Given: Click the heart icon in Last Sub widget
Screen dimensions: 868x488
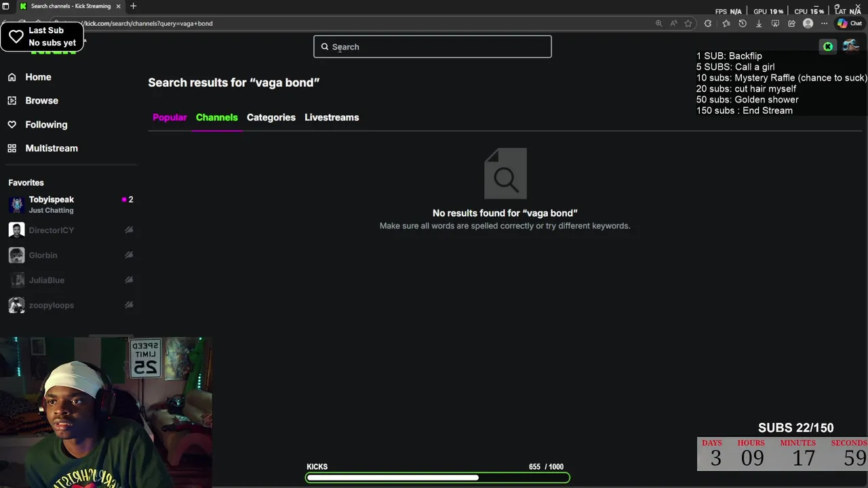Looking at the screenshot, I should coord(16,37).
